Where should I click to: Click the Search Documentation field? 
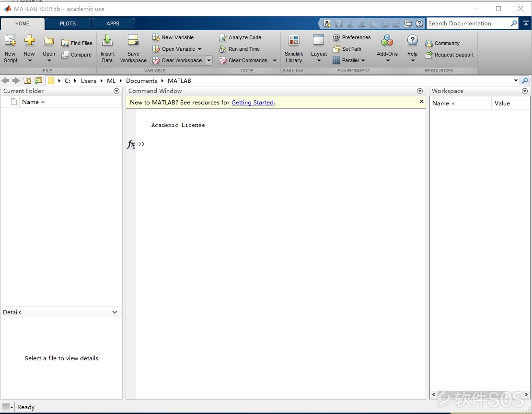coord(468,23)
